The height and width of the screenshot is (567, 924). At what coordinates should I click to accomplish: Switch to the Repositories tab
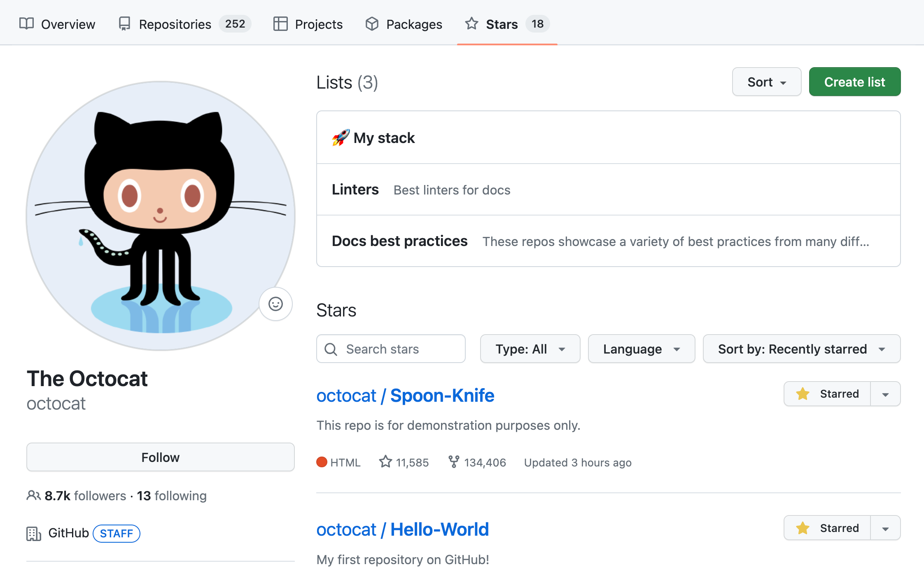(175, 24)
